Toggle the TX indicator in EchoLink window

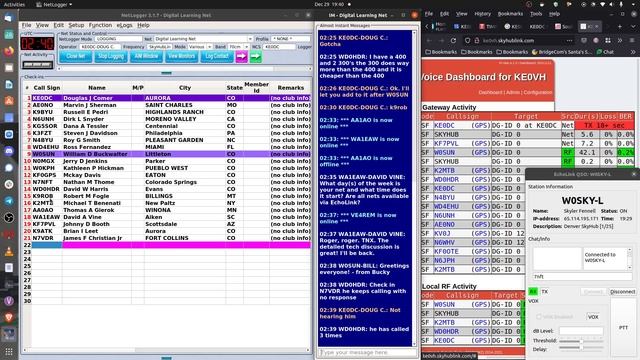tap(544, 291)
